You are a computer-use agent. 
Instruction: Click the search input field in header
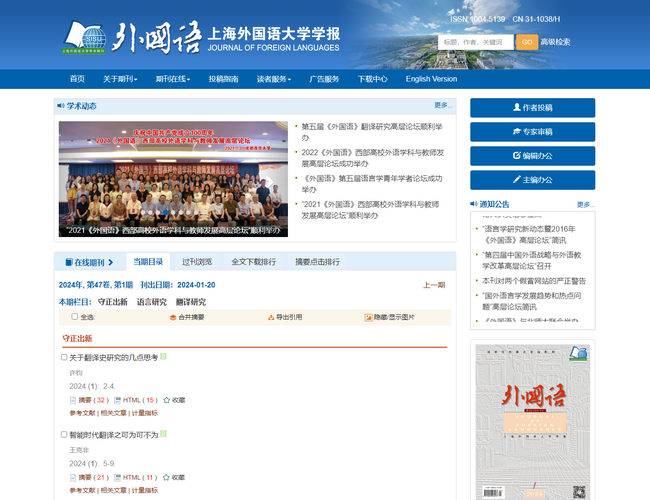[x=476, y=42]
